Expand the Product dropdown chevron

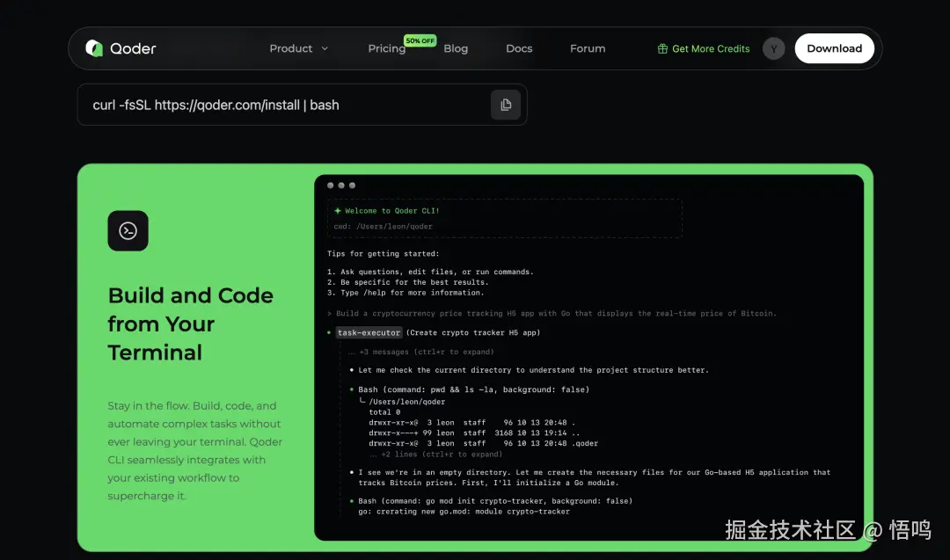[325, 48]
